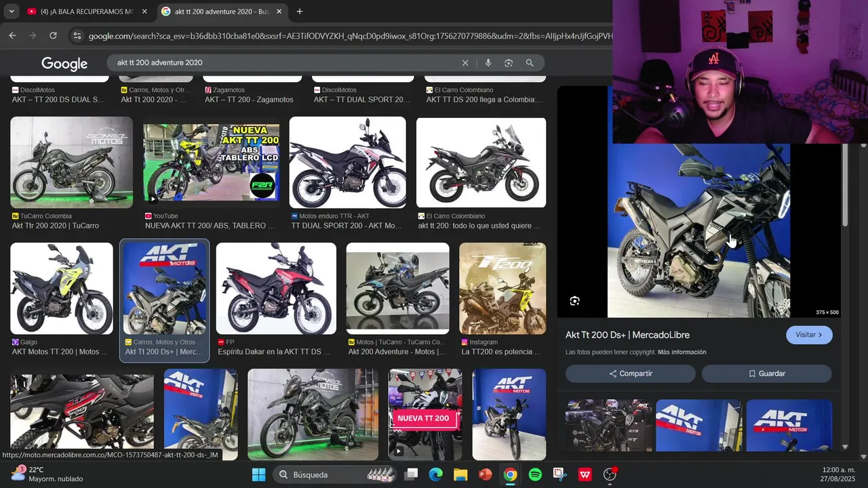Open WPS Office from the taskbar

(x=585, y=474)
